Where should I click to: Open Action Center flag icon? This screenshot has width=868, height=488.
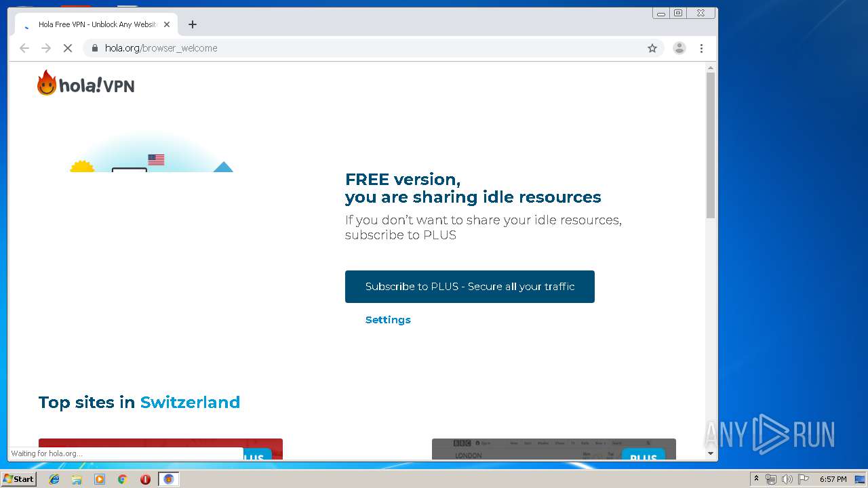point(804,479)
